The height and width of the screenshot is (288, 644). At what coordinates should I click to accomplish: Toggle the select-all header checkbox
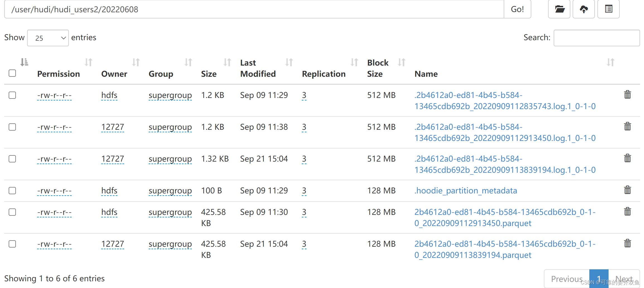coord(12,73)
